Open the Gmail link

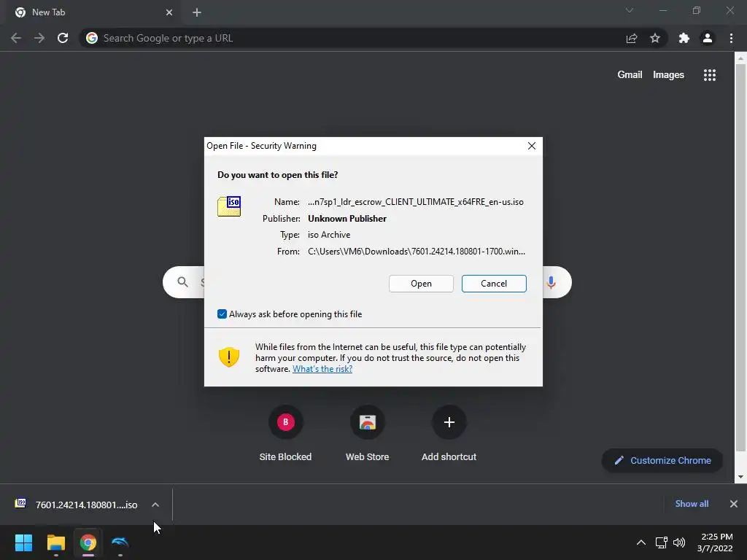(x=630, y=75)
